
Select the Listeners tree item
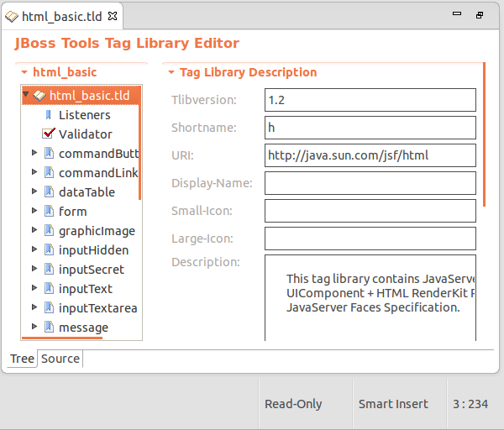pos(85,115)
